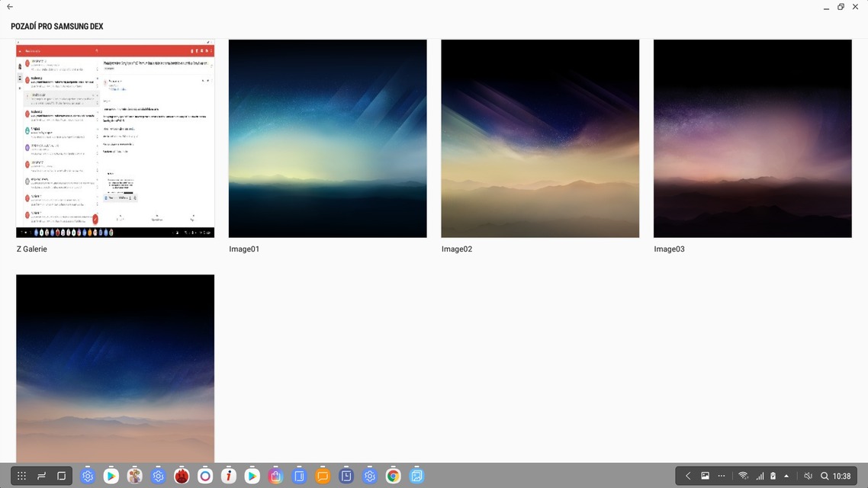Open the orange Messages app icon

click(x=323, y=477)
